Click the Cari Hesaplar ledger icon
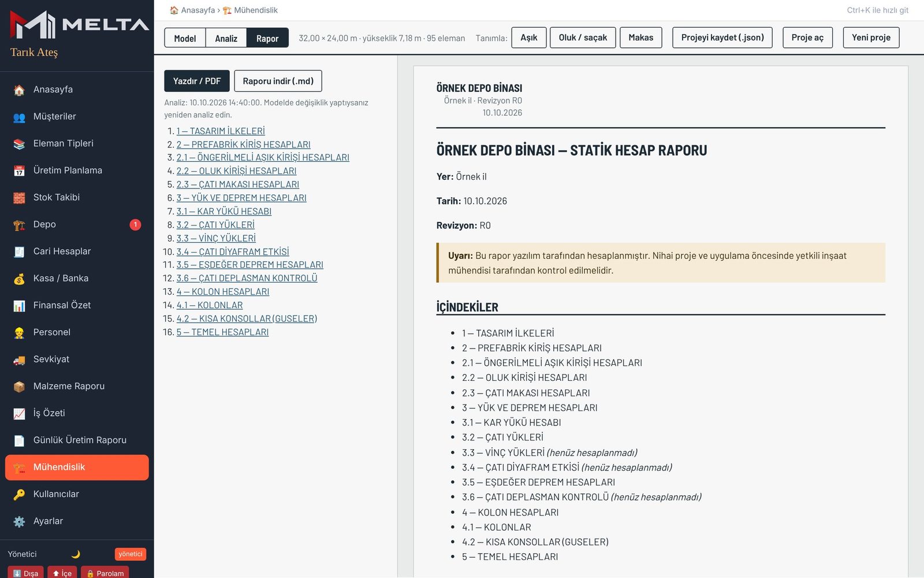The image size is (924, 578). pyautogui.click(x=19, y=252)
